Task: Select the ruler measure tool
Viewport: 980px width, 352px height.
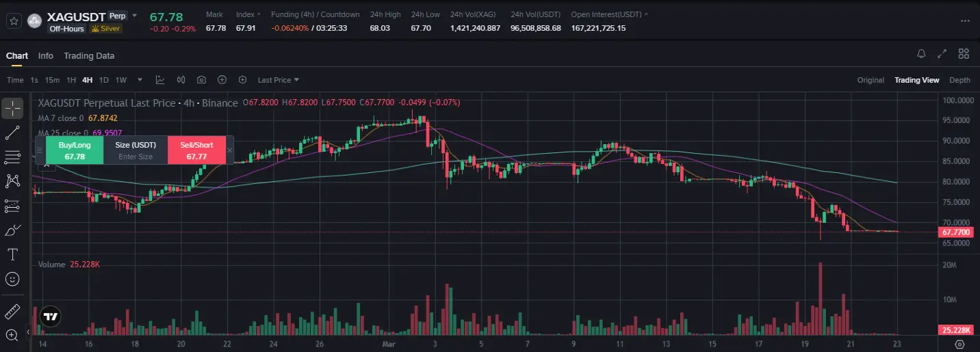Action: click(x=12, y=312)
